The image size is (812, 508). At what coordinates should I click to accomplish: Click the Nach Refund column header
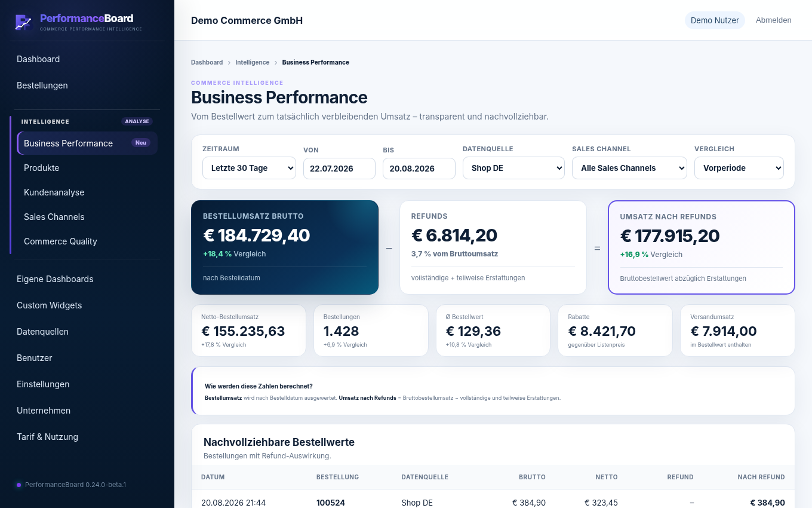point(761,477)
